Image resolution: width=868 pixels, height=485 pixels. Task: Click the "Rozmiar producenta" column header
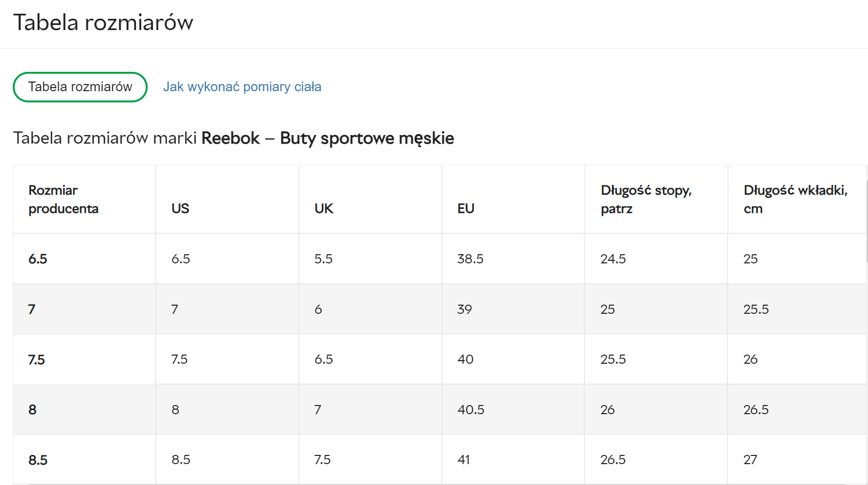point(63,199)
